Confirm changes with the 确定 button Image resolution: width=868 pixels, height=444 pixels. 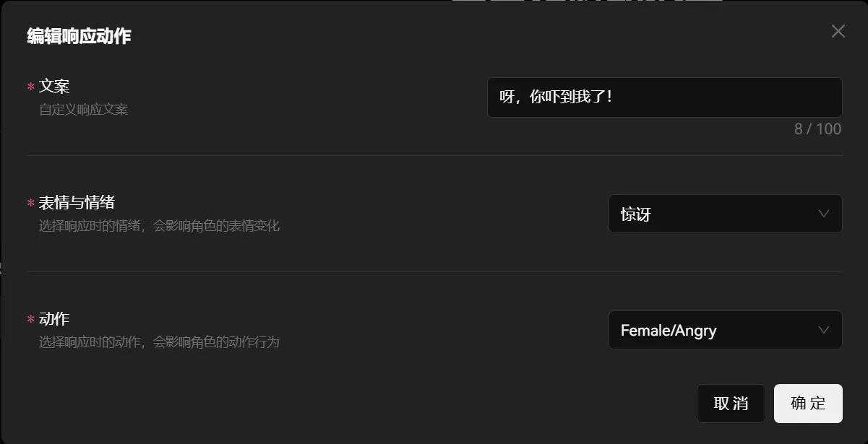(808, 404)
